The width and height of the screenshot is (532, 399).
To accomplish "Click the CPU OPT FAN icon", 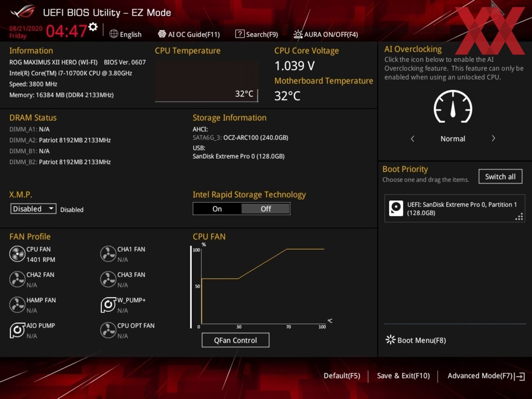I will [x=108, y=330].
